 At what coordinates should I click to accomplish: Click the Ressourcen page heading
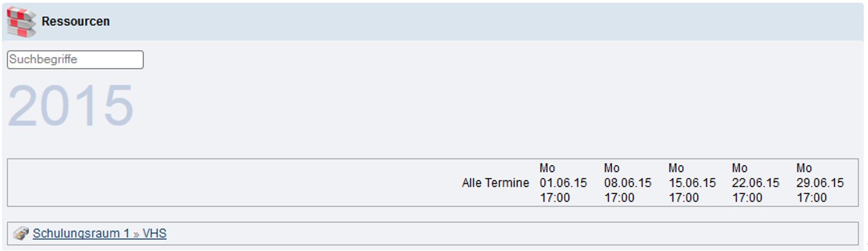pyautogui.click(x=75, y=22)
